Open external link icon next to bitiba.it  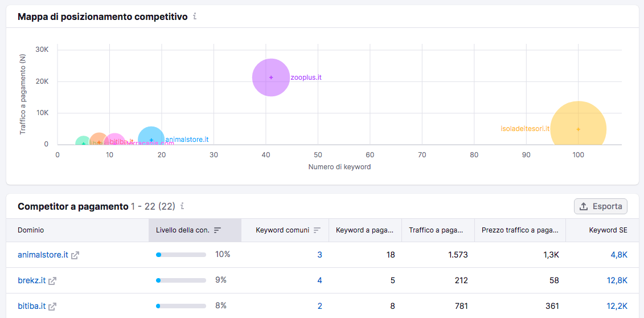(x=52, y=307)
